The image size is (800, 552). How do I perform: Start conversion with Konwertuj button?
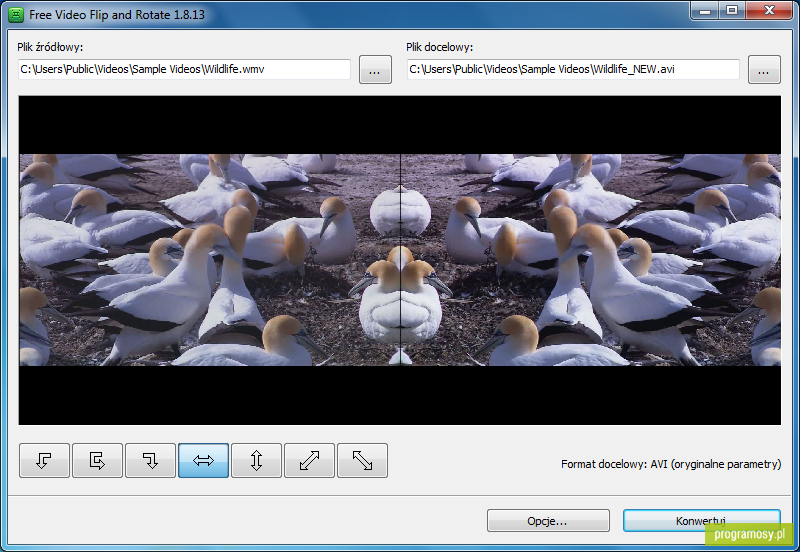[702, 521]
